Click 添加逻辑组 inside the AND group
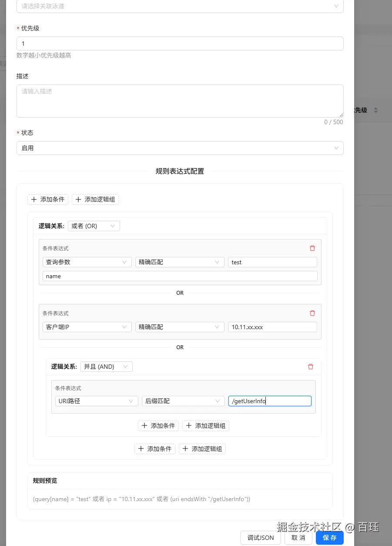The height and width of the screenshot is (546, 392). pyautogui.click(x=206, y=426)
